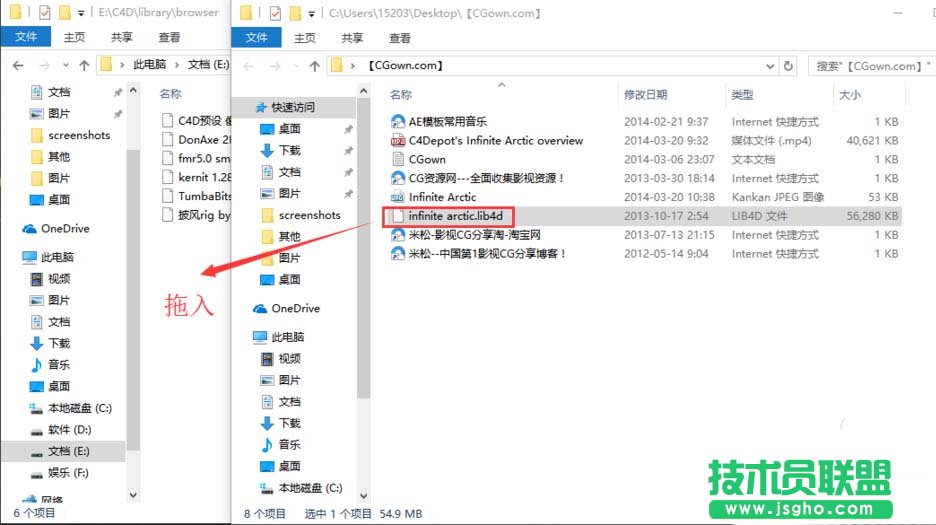Expand breadcrumb chevron before 此电脑 in browser window
Image resolution: width=936 pixels, height=525 pixels.
[123, 65]
